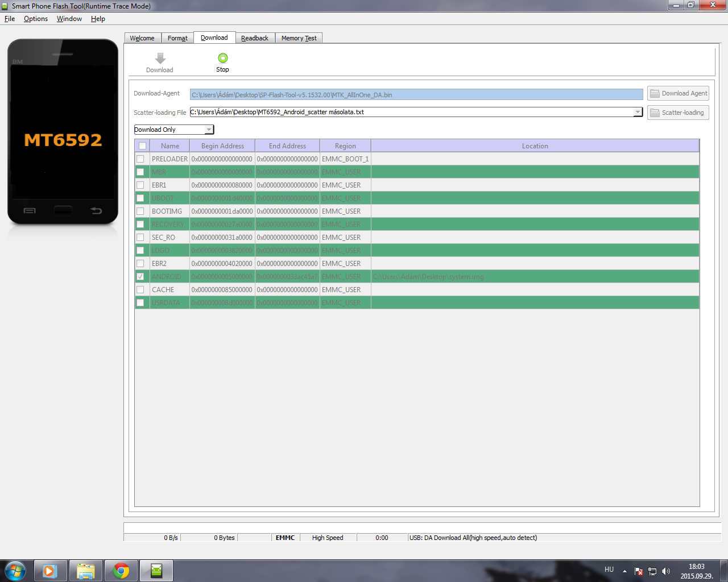The width and height of the screenshot is (728, 582).
Task: Click the ANDROID system.img location cell
Action: click(535, 277)
